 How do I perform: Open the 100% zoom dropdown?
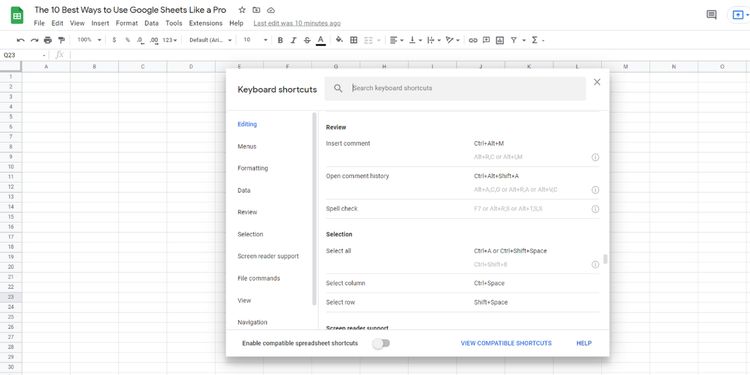coord(89,40)
